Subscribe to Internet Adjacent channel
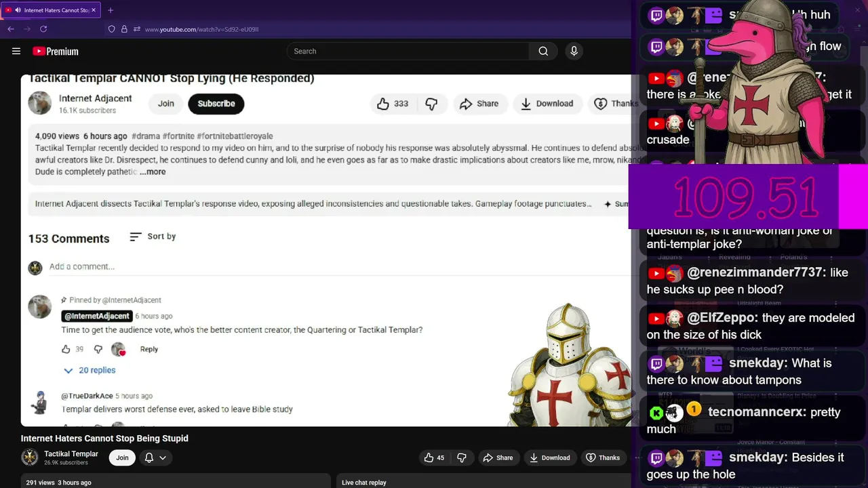This screenshot has height=488, width=868. pyautogui.click(x=216, y=104)
